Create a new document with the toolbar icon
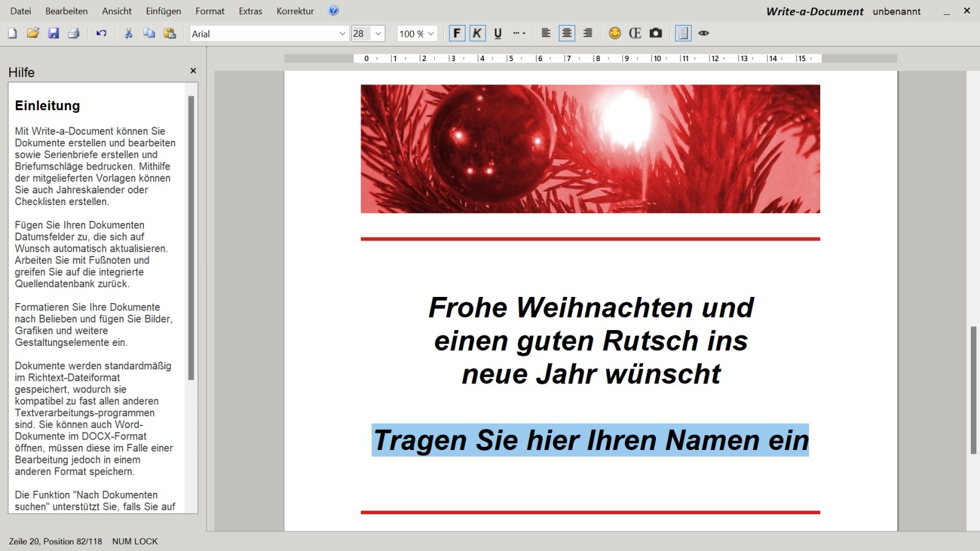 [12, 34]
